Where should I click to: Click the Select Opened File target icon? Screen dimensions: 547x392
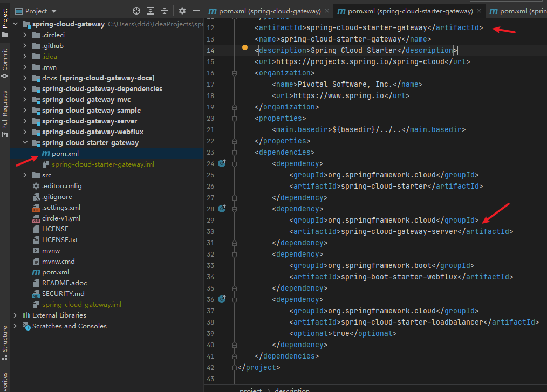point(136,11)
